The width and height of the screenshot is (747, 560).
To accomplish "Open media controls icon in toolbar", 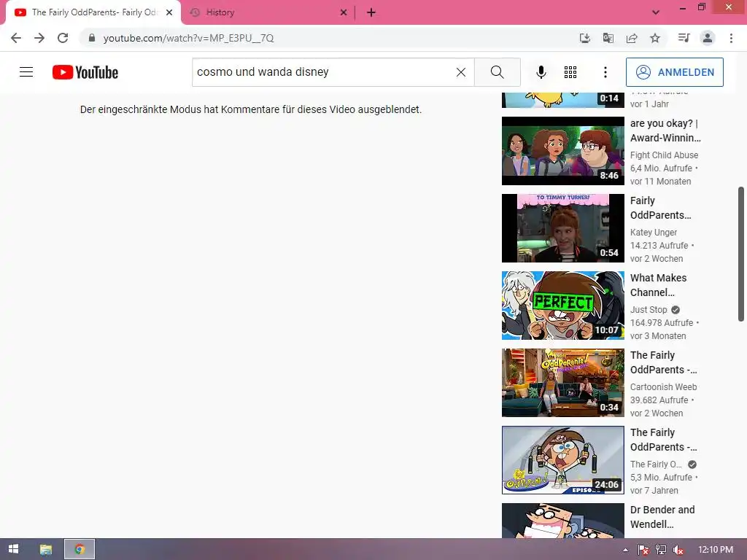I will (x=684, y=38).
